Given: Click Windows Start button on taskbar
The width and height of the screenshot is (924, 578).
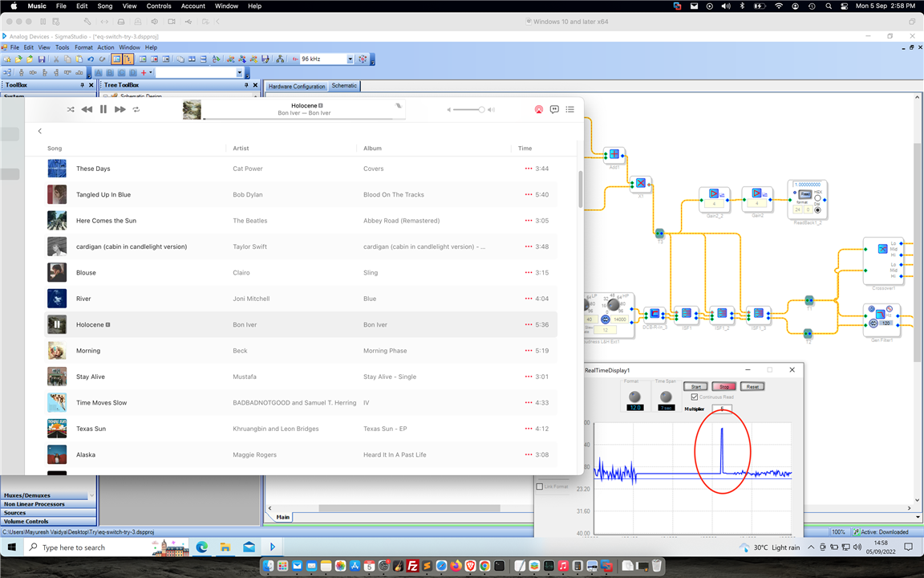Looking at the screenshot, I should point(11,547).
